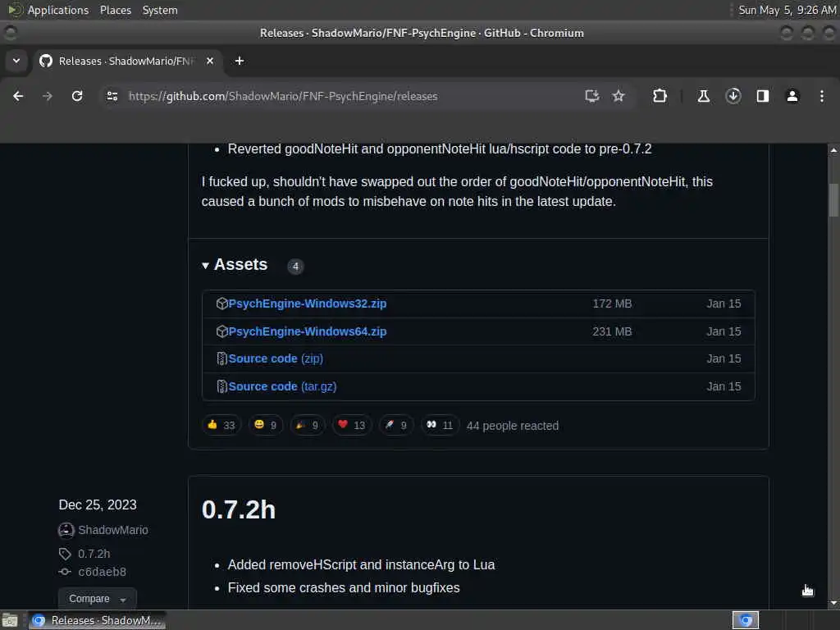The height and width of the screenshot is (630, 840).
Task: Toggle the heart reaction with 13
Action: (x=351, y=426)
